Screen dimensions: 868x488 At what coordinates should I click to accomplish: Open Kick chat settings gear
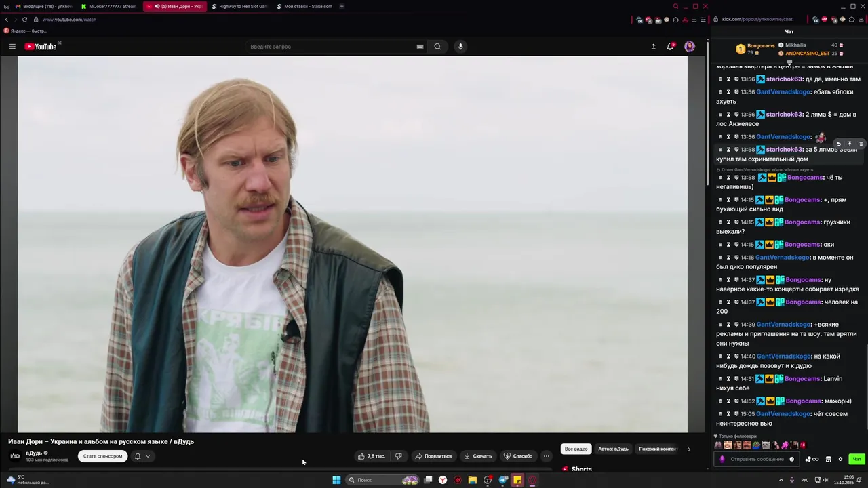click(840, 459)
